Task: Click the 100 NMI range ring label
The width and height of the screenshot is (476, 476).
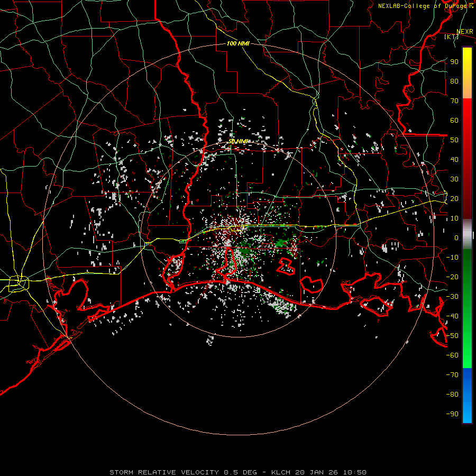Action: 238,43
